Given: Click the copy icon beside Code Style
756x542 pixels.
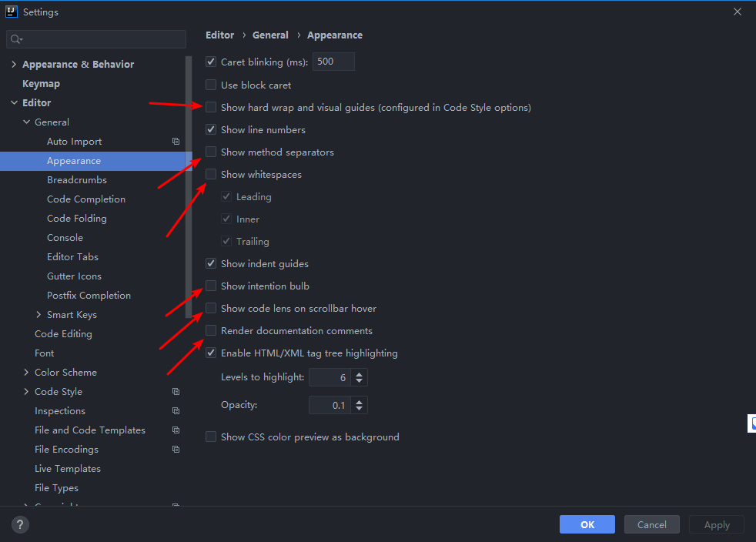Looking at the screenshot, I should click(x=176, y=392).
